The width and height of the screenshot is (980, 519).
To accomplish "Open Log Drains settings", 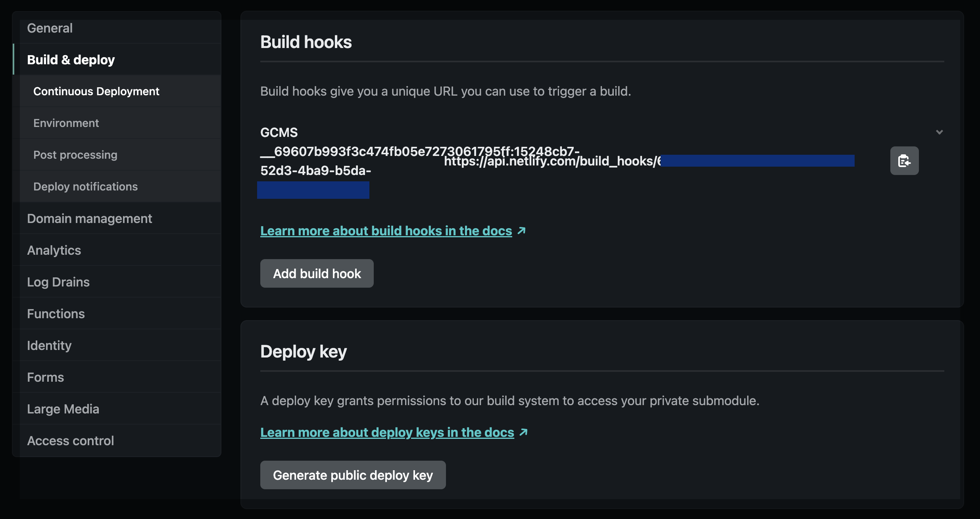I will tap(58, 282).
